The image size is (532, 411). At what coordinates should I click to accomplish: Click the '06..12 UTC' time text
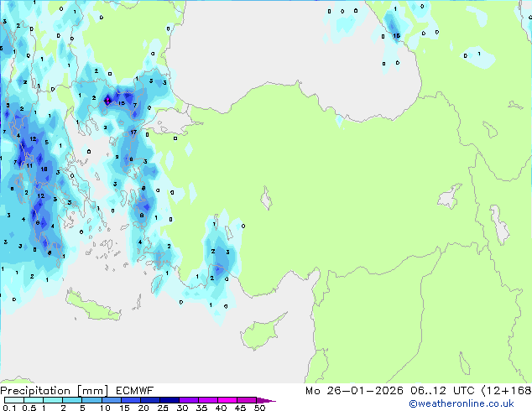(x=442, y=391)
